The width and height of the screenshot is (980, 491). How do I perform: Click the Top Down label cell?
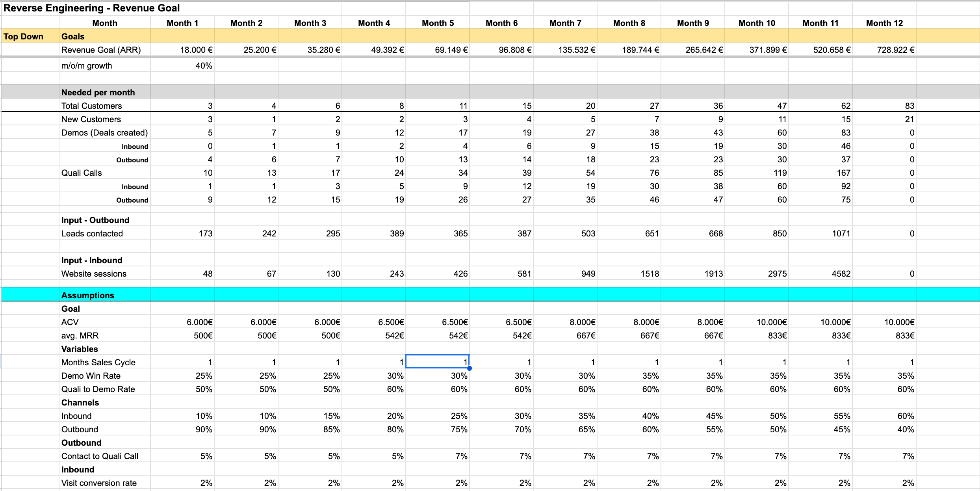tap(24, 36)
